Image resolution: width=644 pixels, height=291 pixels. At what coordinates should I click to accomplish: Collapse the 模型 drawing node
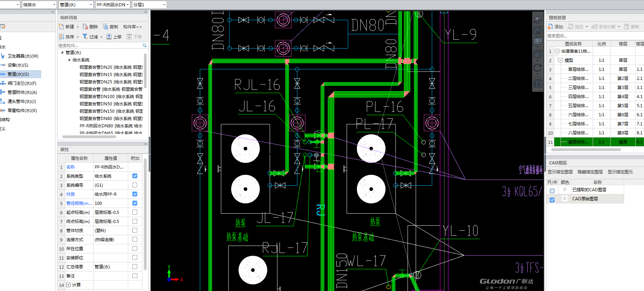561,60
